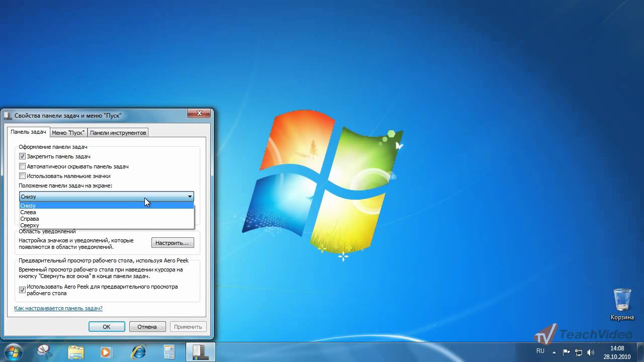Image resolution: width=644 pixels, height=362 pixels.
Task: Open Action Center flag icon
Action: 567,352
